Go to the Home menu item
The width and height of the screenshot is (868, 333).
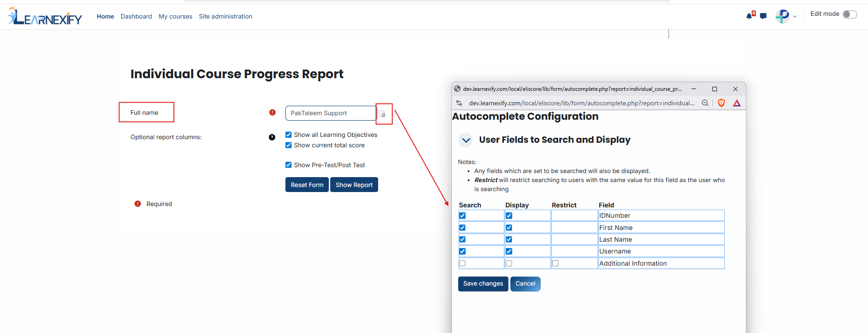[105, 16]
